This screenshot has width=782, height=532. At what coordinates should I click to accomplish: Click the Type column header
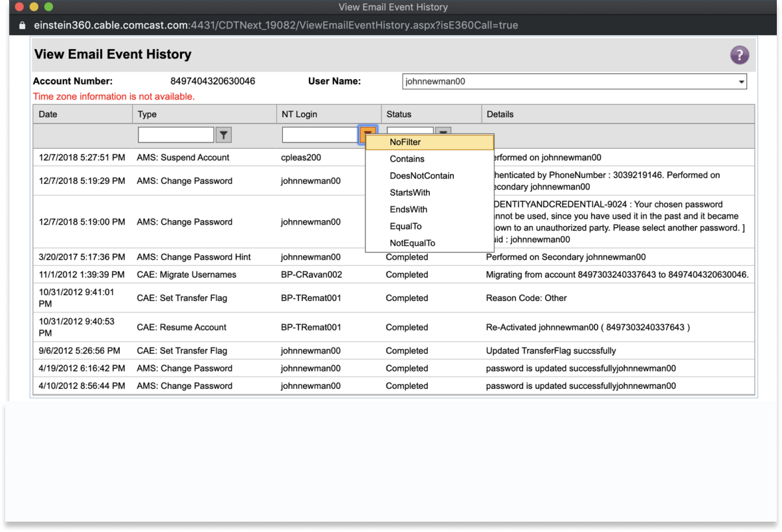(147, 114)
